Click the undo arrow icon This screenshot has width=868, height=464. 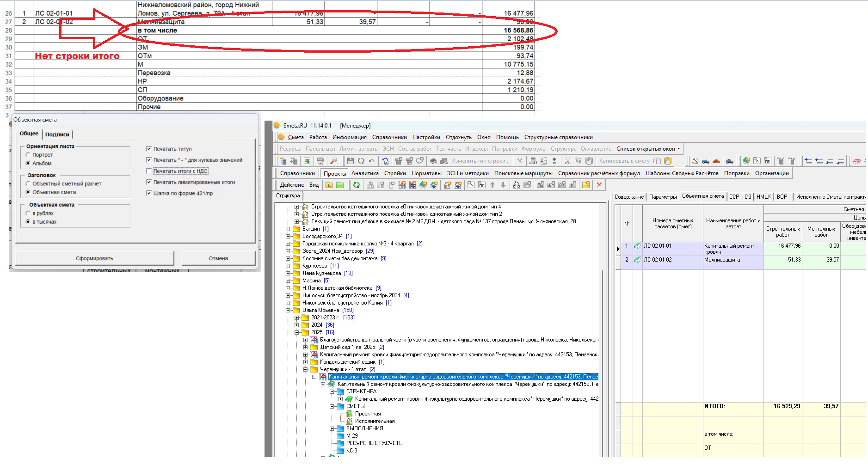(372, 161)
